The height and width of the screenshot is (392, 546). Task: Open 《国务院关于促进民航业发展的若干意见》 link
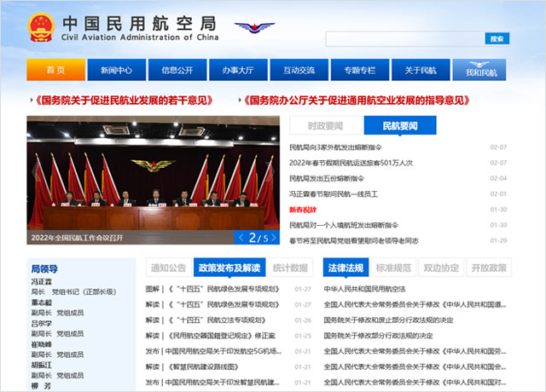tap(124, 101)
